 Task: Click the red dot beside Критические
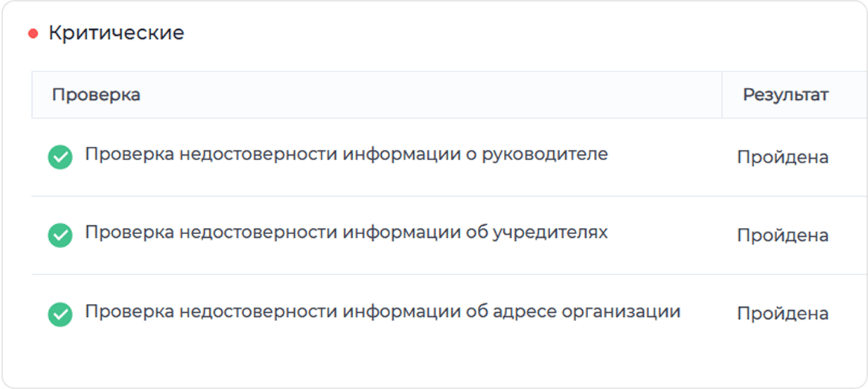point(33,34)
